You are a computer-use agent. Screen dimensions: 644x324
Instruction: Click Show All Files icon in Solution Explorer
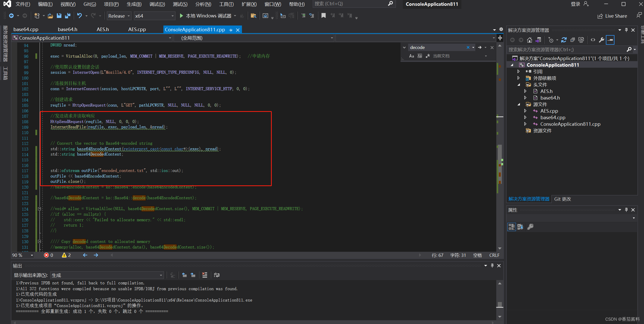581,40
